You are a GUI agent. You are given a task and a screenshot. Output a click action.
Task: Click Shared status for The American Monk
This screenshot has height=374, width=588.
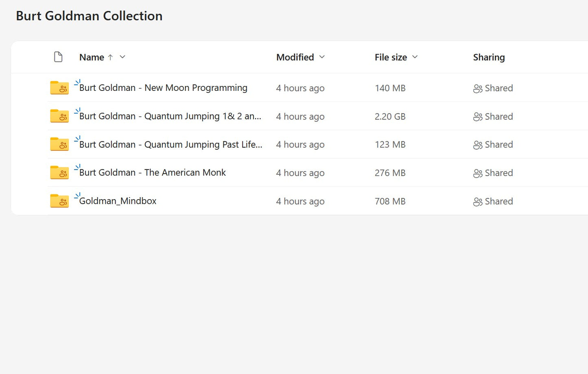tap(498, 173)
